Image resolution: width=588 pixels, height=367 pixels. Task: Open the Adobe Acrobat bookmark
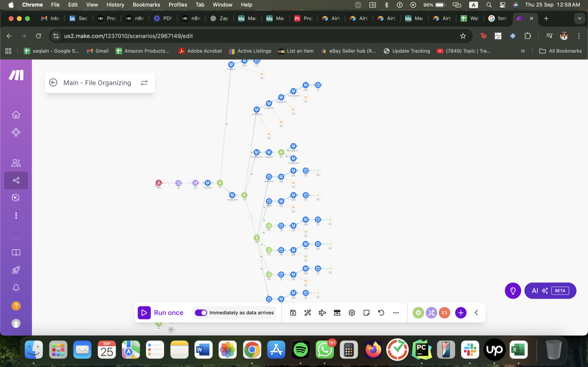(x=200, y=51)
